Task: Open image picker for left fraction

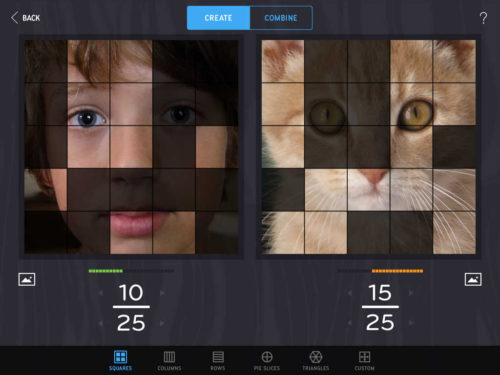Action: 27,279
